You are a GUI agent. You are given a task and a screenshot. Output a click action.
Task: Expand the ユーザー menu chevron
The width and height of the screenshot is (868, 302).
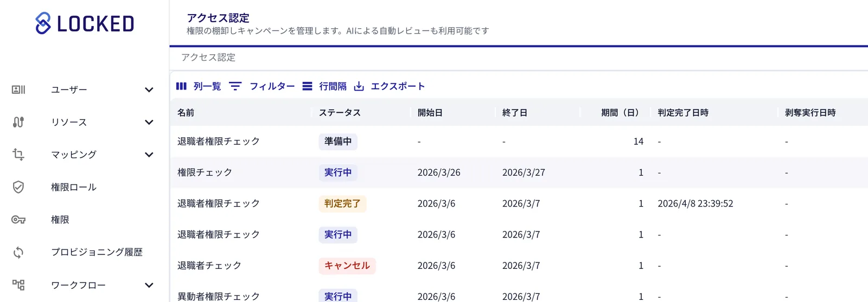pyautogui.click(x=149, y=89)
